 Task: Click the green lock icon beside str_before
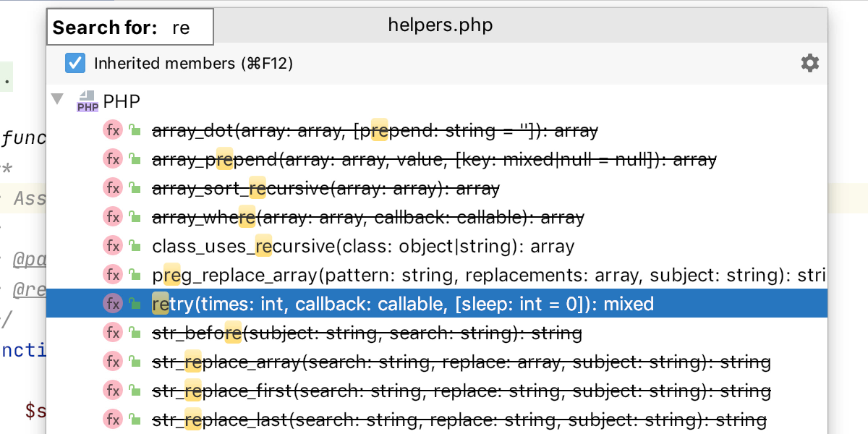(134, 333)
